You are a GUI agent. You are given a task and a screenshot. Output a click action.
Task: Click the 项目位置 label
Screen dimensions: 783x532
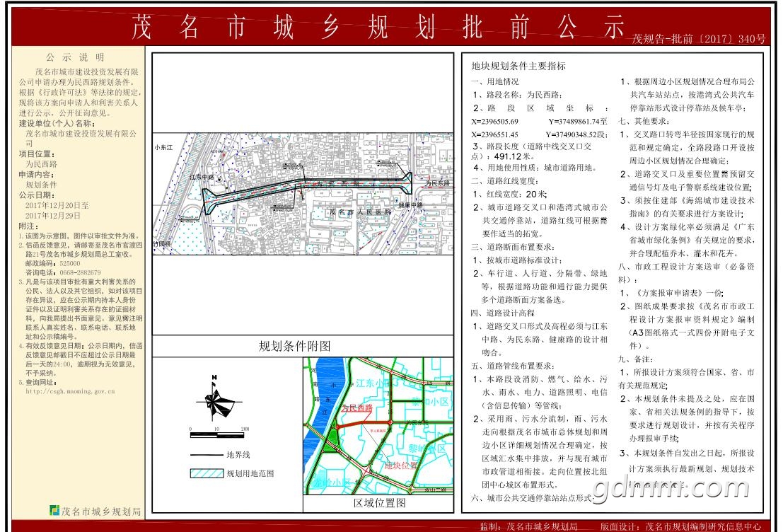37,154
